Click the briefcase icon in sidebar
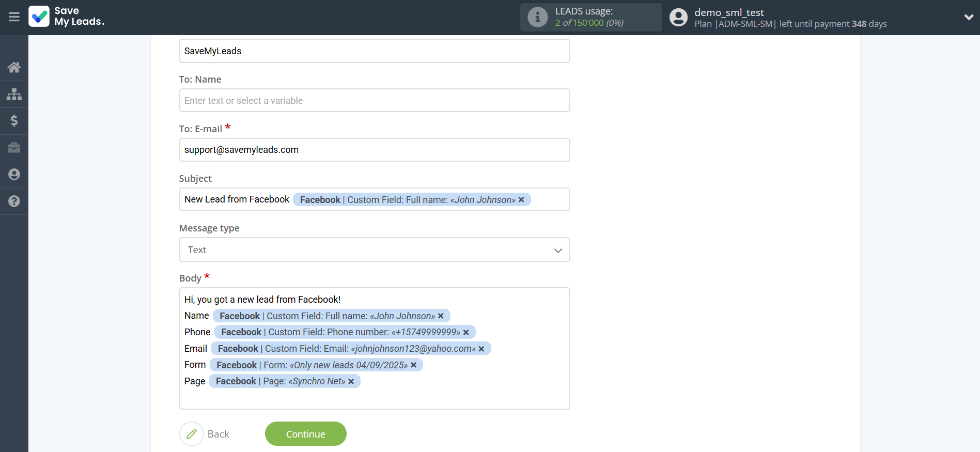The image size is (980, 452). coord(14,148)
